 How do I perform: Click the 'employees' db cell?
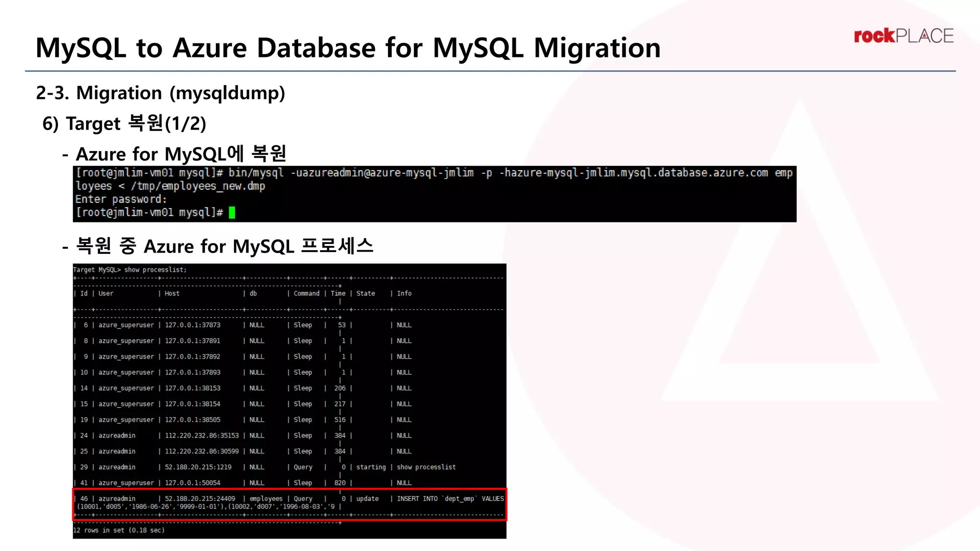(266, 499)
